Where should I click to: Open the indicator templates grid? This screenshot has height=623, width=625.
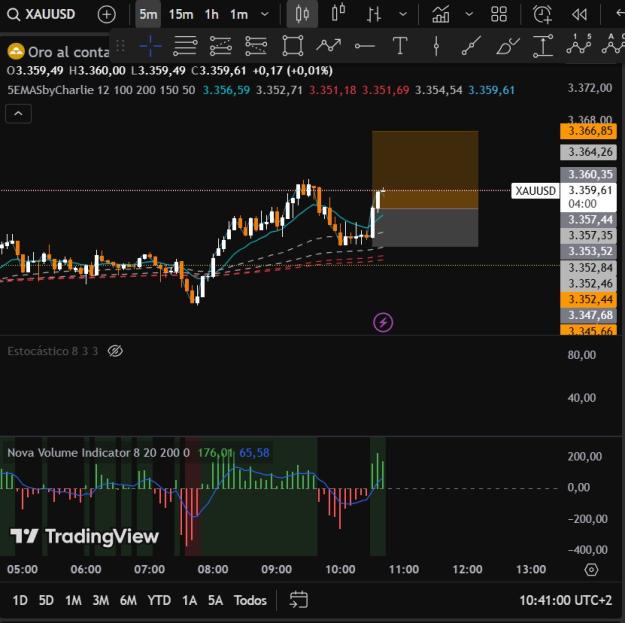coord(499,15)
